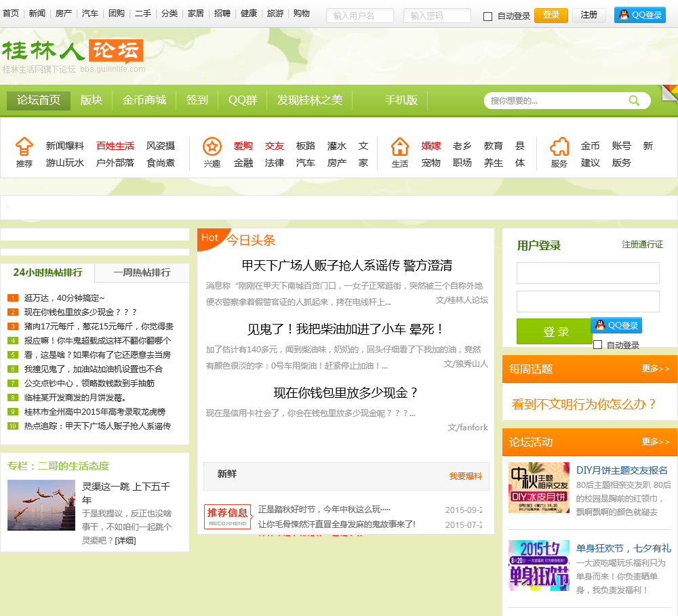Open headline 见鬼了！我把柴油加进了小车
The image size is (678, 616).
346,329
